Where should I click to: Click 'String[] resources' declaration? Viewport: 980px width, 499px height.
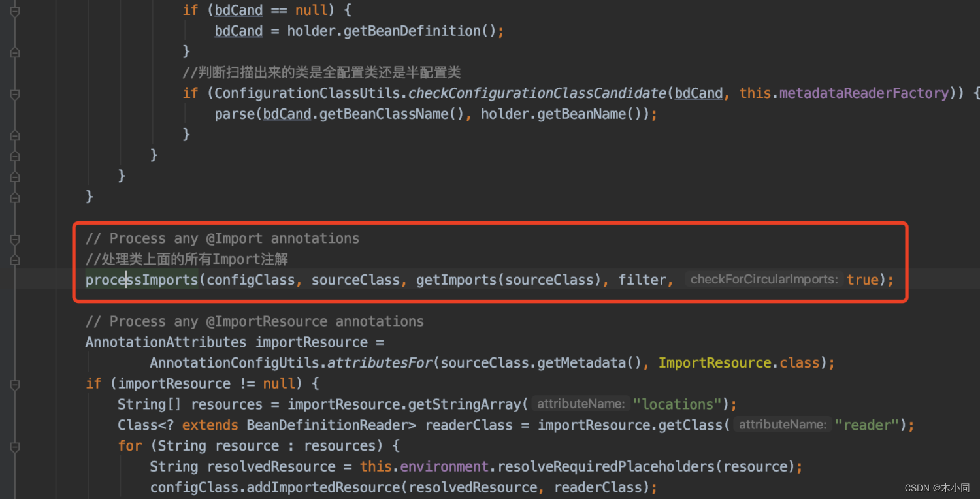point(190,404)
